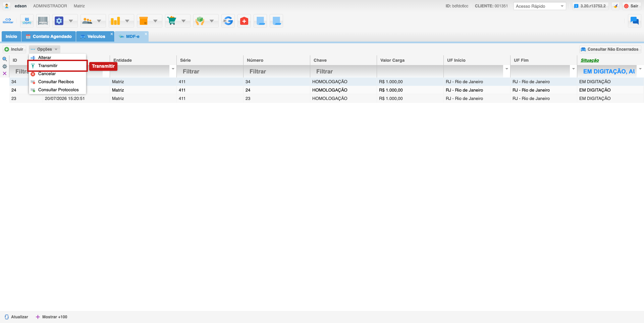Choose Consultar Protocolos menu entry

tap(57, 90)
